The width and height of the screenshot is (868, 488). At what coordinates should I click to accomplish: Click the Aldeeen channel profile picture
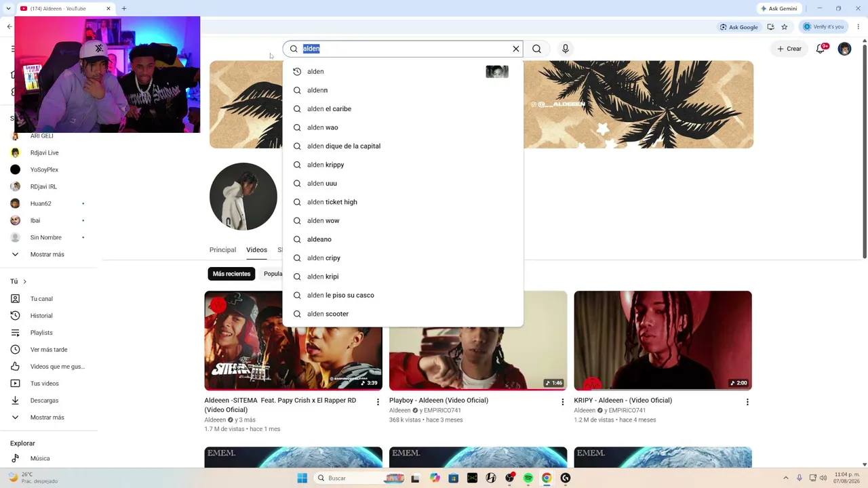(x=243, y=197)
